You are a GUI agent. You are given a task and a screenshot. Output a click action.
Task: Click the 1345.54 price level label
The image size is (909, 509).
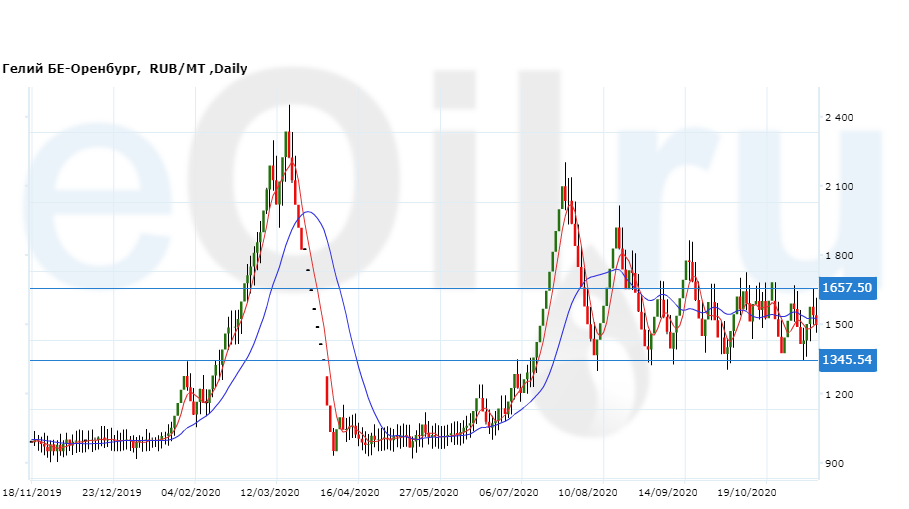pyautogui.click(x=847, y=360)
